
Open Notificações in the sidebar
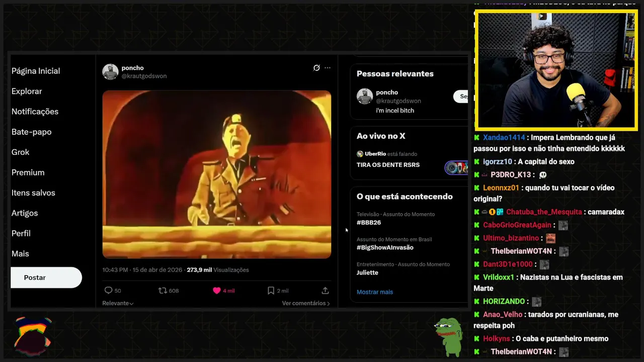coord(35,112)
